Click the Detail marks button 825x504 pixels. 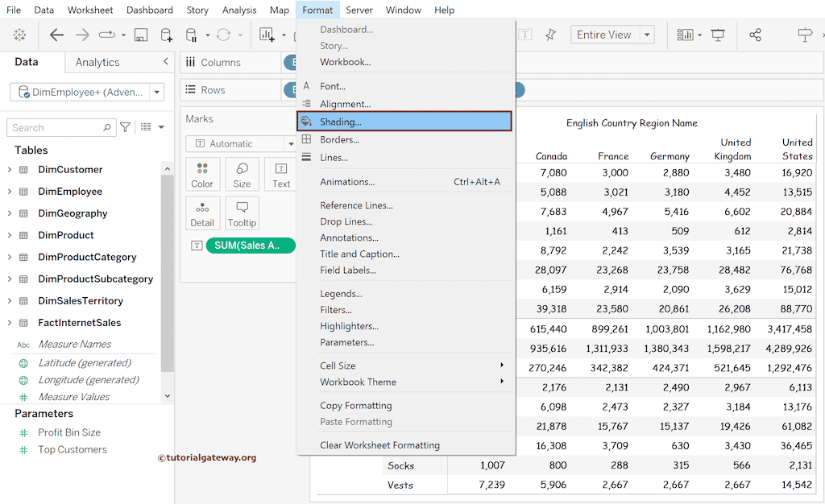point(202,213)
